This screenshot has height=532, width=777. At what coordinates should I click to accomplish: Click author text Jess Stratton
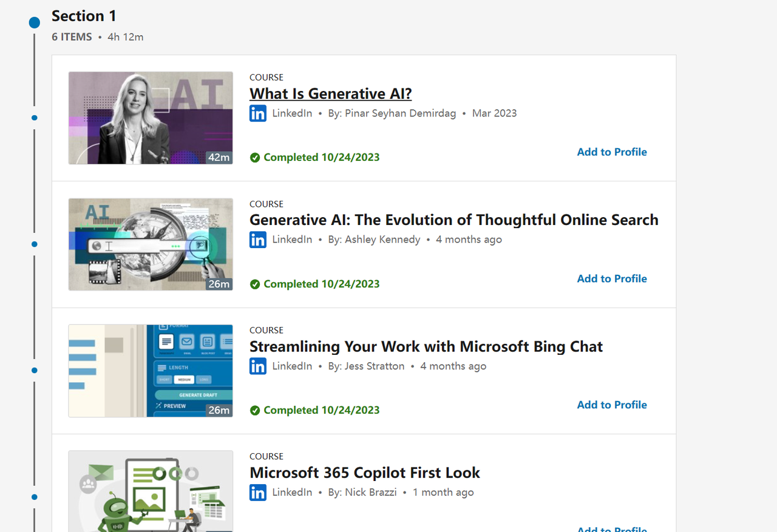tap(375, 366)
